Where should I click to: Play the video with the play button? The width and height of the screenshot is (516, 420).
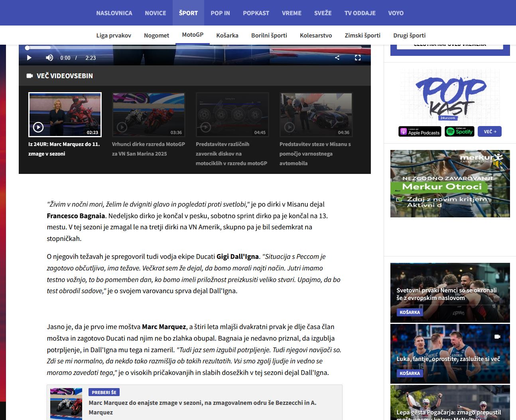29,58
